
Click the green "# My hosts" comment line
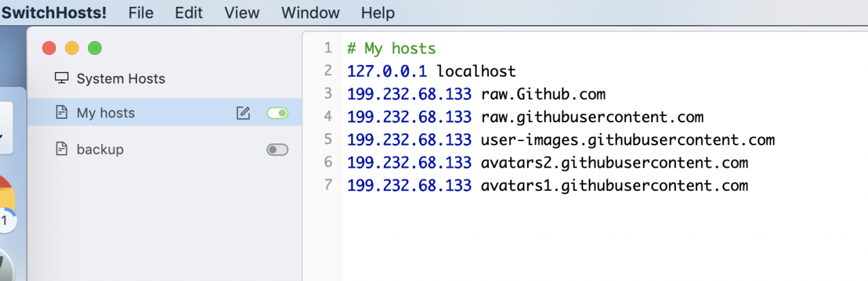click(391, 48)
